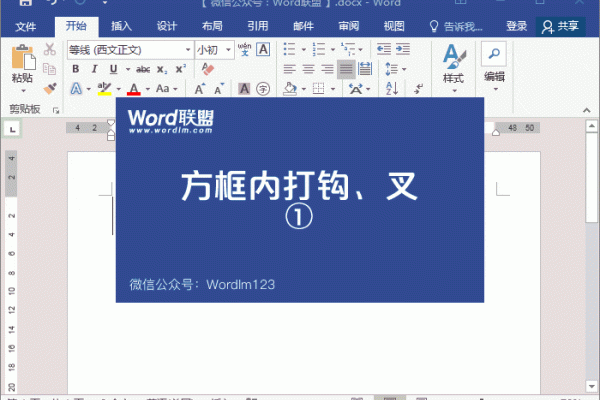Decrease font size

click(x=219, y=89)
